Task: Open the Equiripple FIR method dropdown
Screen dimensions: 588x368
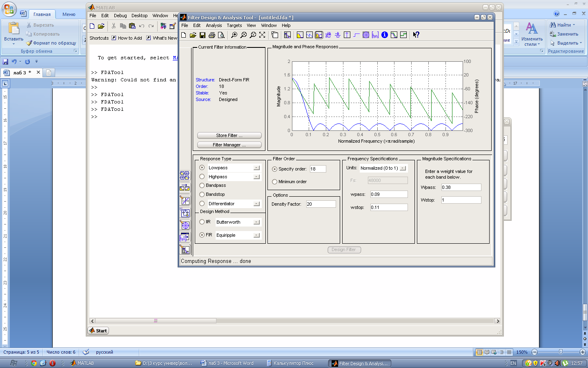Action: coord(256,236)
